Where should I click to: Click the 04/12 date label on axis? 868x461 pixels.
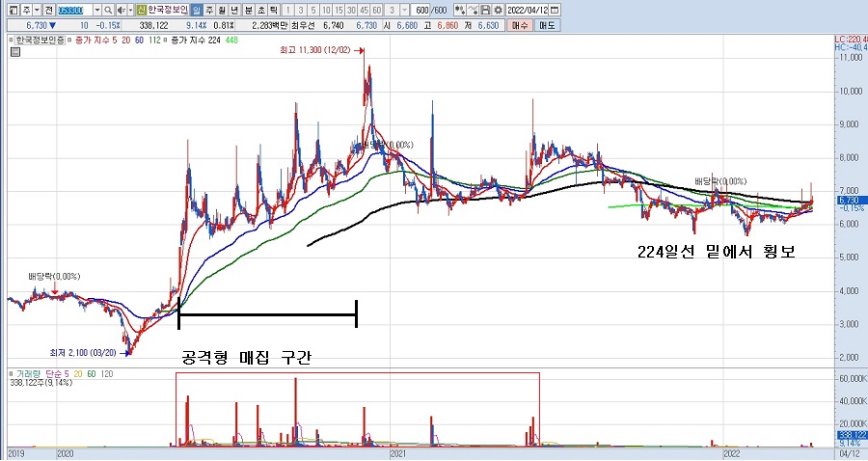pos(850,454)
